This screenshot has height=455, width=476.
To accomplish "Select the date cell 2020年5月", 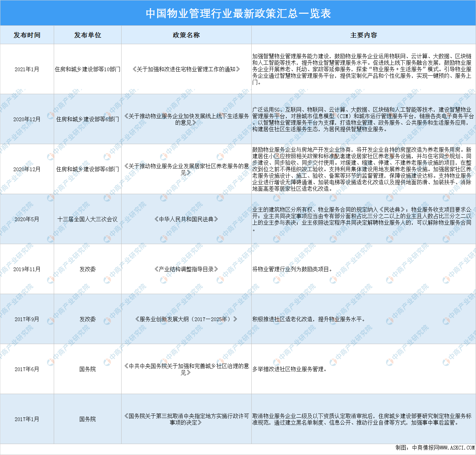I will [x=27, y=219].
